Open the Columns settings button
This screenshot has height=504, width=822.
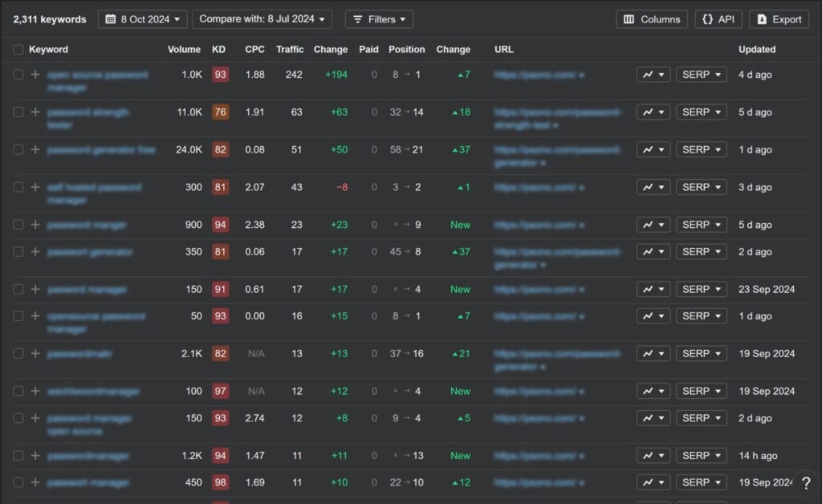click(652, 19)
